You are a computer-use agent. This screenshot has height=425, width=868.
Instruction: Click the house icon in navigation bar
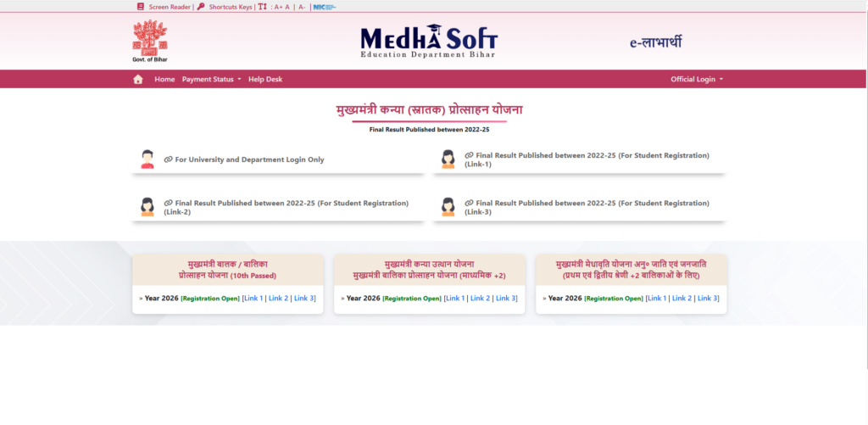138,79
